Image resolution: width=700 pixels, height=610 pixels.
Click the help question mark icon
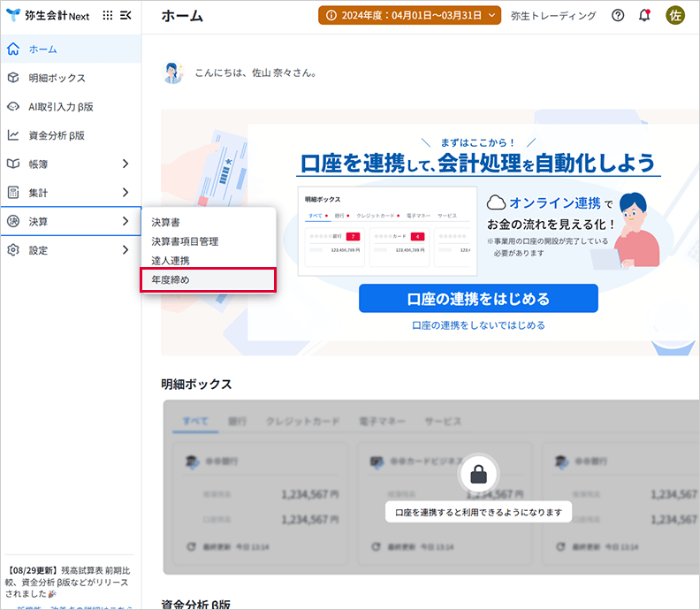(618, 15)
